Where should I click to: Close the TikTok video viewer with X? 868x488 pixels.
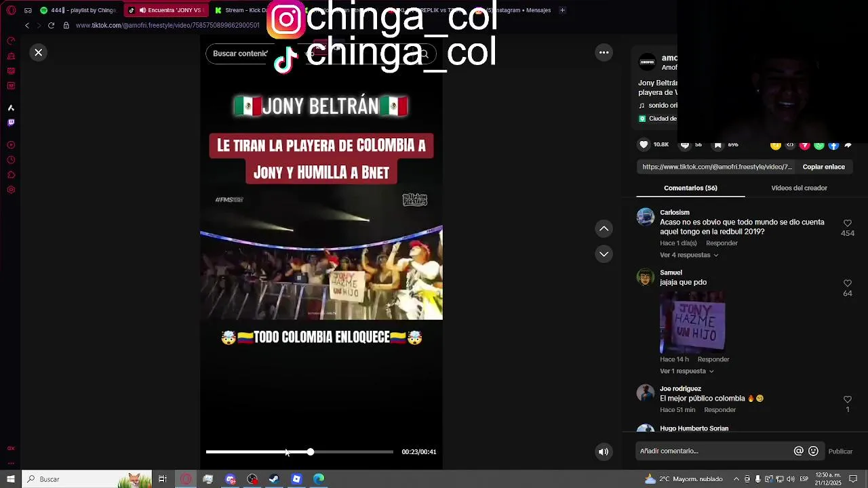pyautogui.click(x=39, y=52)
